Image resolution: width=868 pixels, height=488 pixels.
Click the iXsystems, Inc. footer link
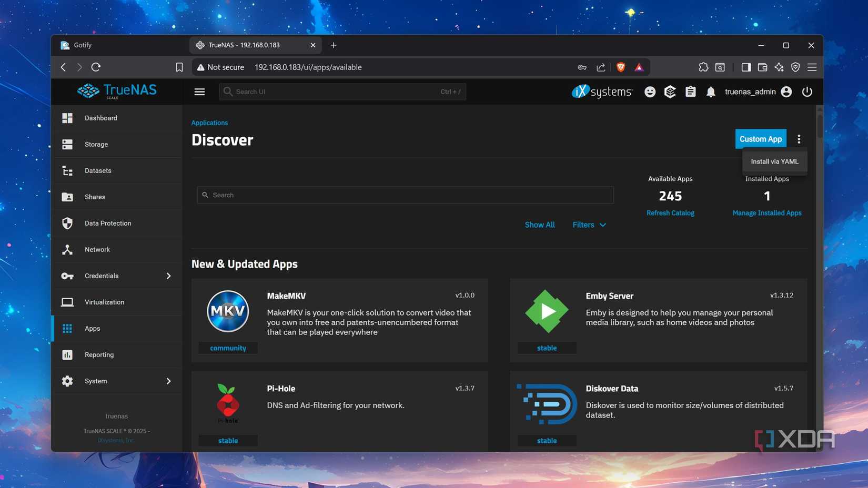116,440
